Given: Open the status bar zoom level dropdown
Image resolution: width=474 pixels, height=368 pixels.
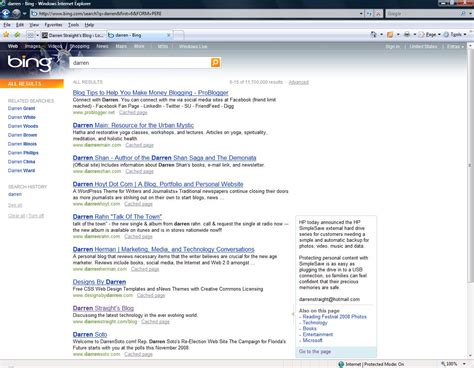Looking at the screenshot, I should pyautogui.click(x=464, y=364).
